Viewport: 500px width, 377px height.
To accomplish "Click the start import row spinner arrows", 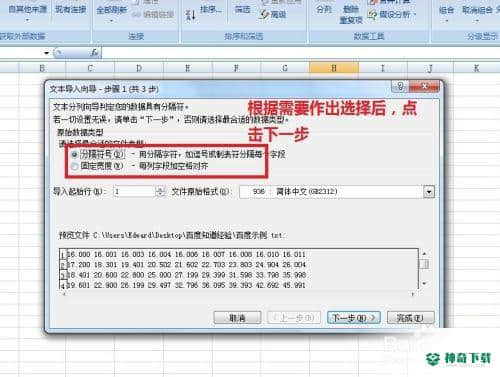I will tap(160, 192).
